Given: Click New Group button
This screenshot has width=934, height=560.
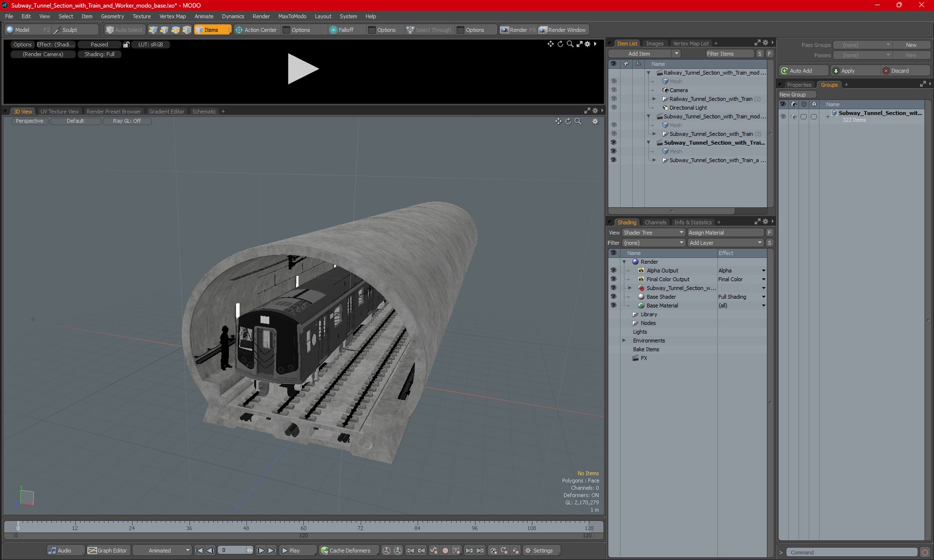Looking at the screenshot, I should tap(797, 95).
